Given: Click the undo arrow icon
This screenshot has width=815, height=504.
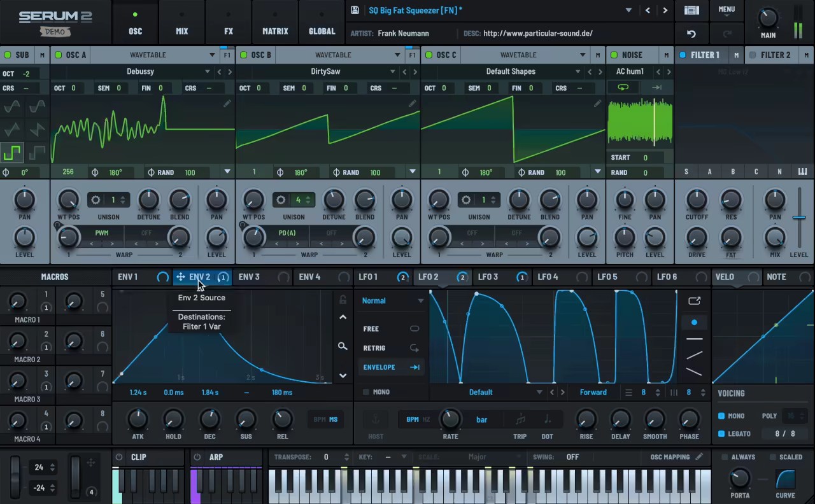Looking at the screenshot, I should 691,34.
